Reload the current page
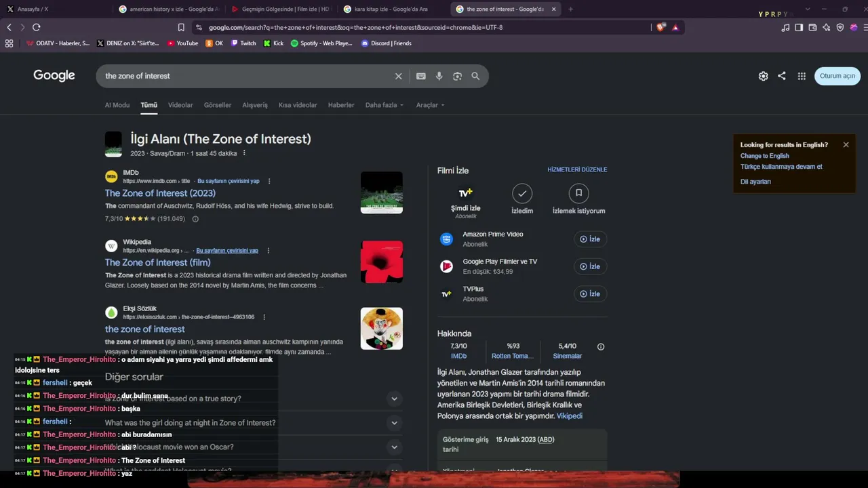This screenshot has width=868, height=488. click(x=36, y=27)
